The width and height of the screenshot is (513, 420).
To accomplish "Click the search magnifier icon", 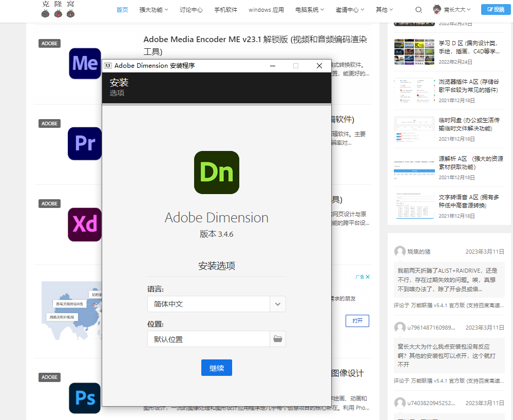I will click(x=419, y=10).
